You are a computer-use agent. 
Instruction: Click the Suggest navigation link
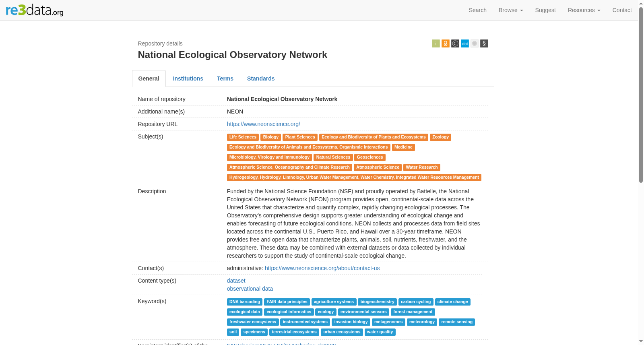[545, 10]
